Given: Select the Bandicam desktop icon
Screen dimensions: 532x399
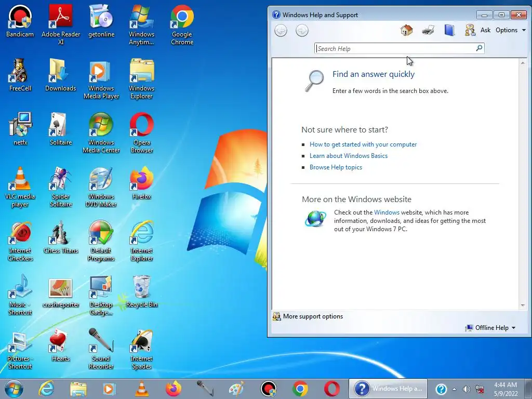Looking at the screenshot, I should [x=20, y=21].
